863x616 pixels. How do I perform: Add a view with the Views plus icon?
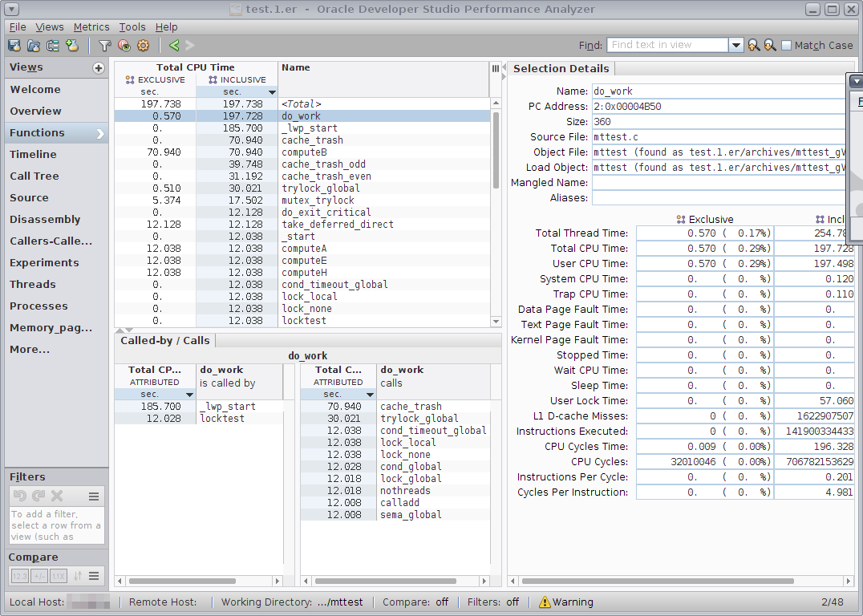pyautogui.click(x=99, y=68)
